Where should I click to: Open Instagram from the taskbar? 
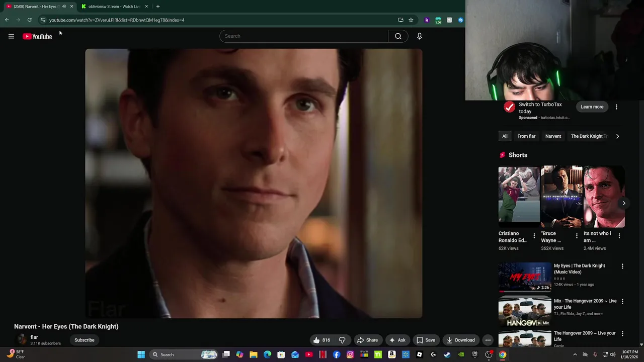(x=351, y=354)
